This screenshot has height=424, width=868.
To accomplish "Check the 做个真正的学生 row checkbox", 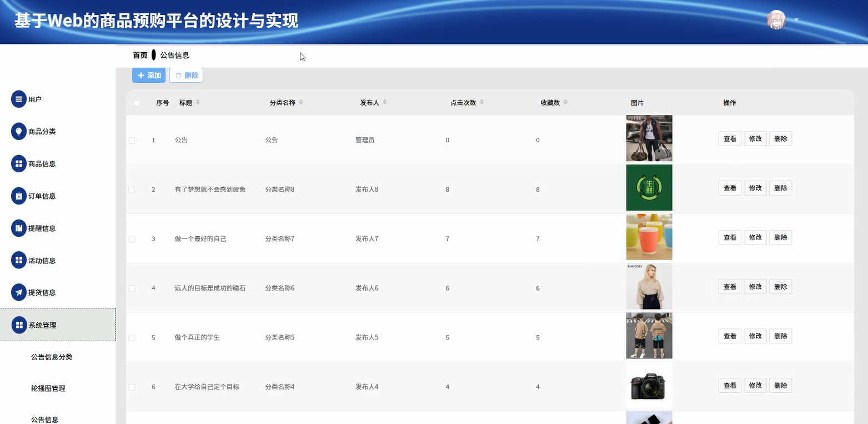I will [x=132, y=338].
